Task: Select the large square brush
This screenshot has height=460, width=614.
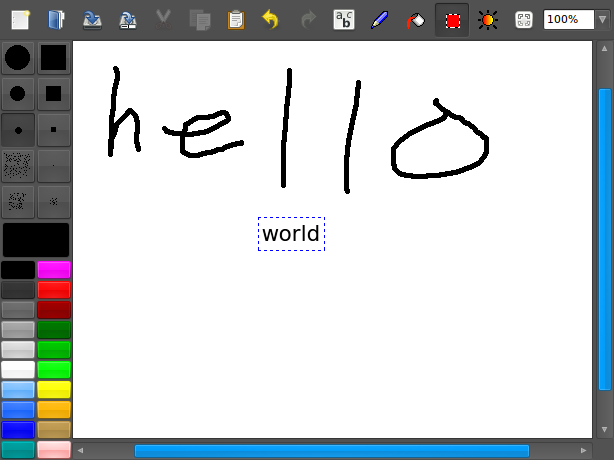Action: (x=54, y=58)
